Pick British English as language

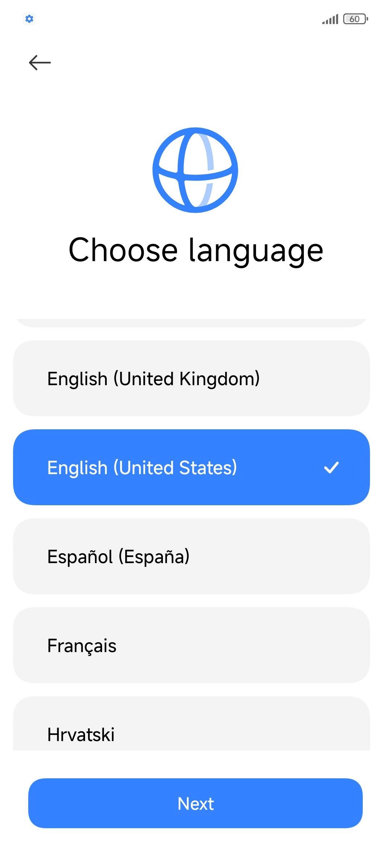(x=191, y=378)
